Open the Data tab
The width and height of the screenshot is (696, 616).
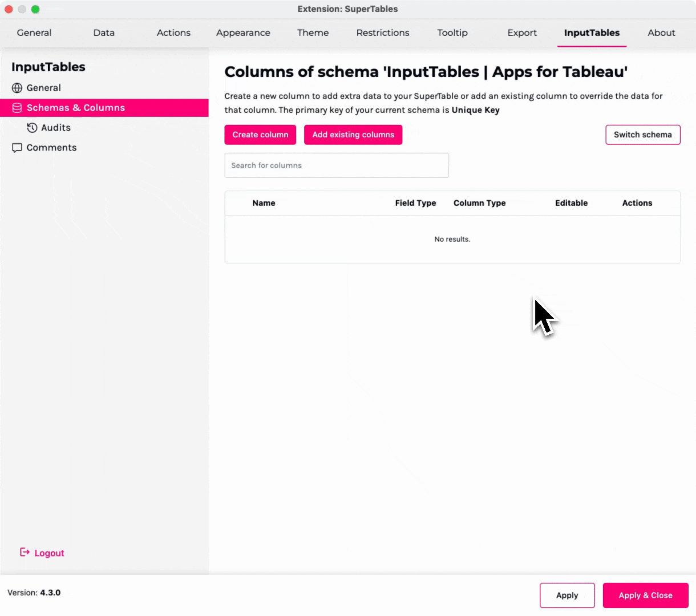pyautogui.click(x=104, y=33)
